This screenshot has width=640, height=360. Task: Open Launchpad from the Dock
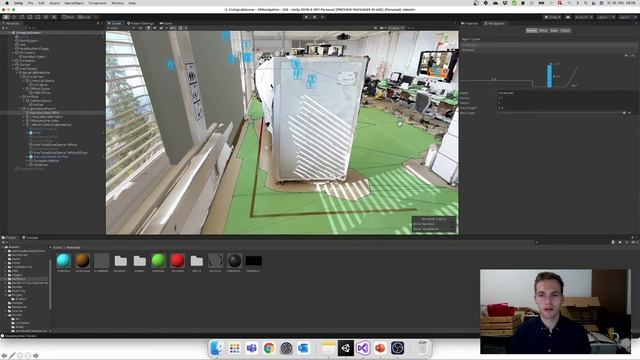pos(234,348)
